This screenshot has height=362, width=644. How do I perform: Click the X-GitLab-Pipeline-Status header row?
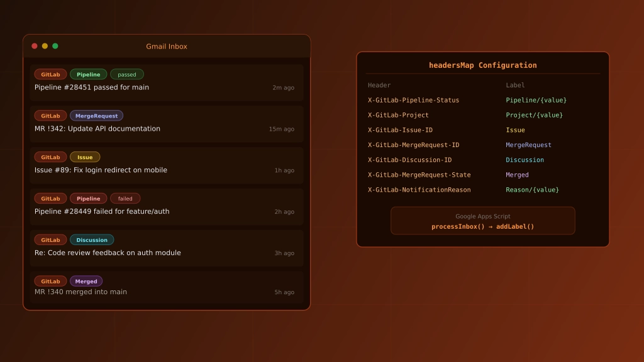[413, 100]
